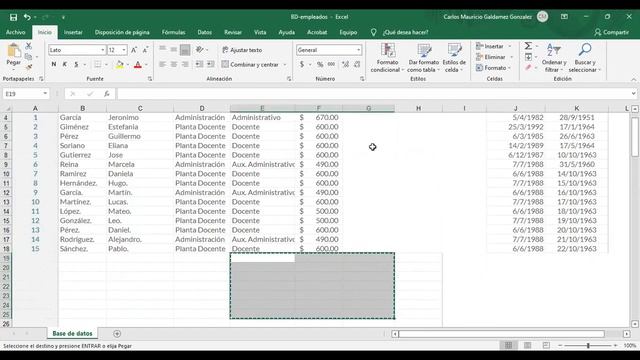Open the font name dropdown (Lato)
This screenshot has height=360, width=640.
pos(103,50)
